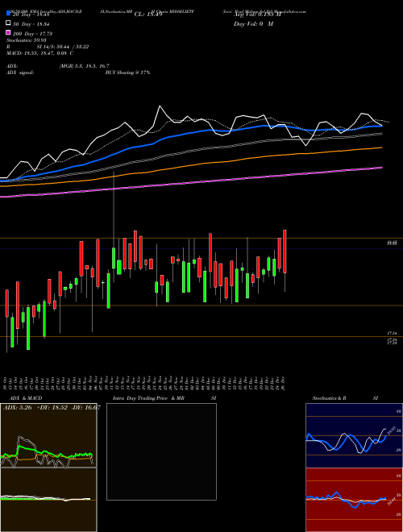Open the ADX indicator chart thumbnail
The width and height of the screenshot is (403, 532).
pyautogui.click(x=48, y=435)
